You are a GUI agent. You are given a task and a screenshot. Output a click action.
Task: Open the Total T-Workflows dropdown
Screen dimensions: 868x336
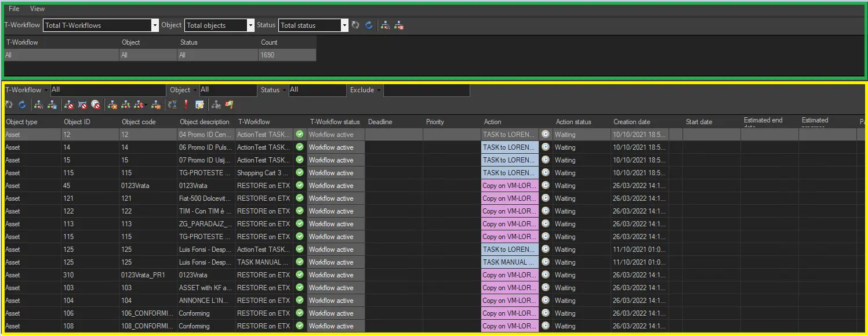(x=155, y=26)
